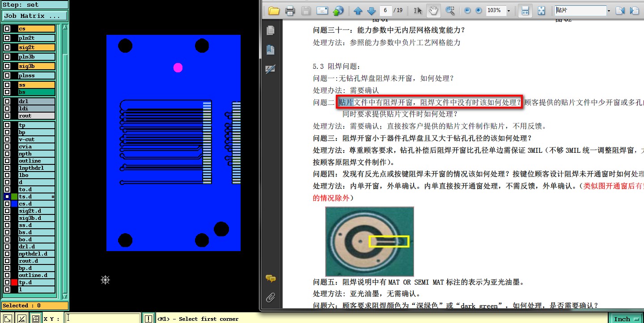Open the Job Matrix button
Viewport: 644px width, 323px height.
pos(35,16)
